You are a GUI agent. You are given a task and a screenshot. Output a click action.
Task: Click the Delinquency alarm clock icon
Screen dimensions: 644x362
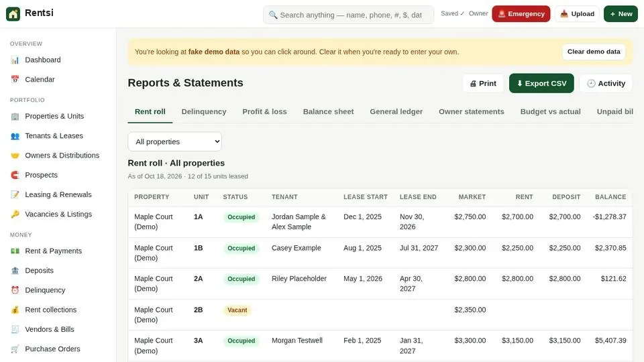pos(15,290)
